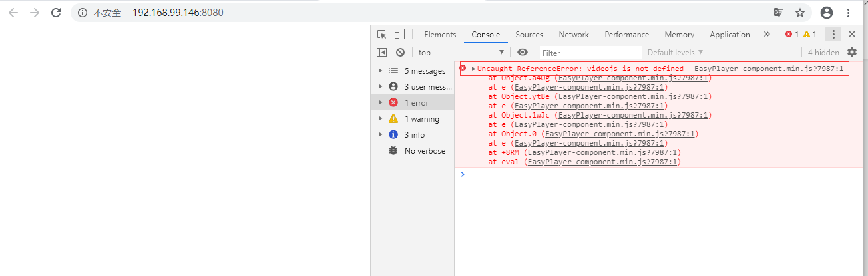Open the JavaScript context 'top' dropdown
868x276 pixels.
[461, 53]
